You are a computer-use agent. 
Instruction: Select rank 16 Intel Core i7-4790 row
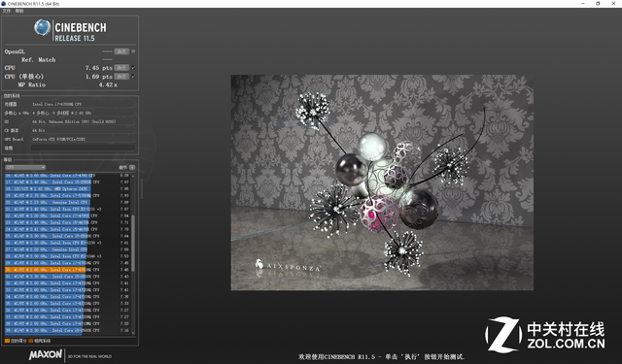(x=67, y=176)
